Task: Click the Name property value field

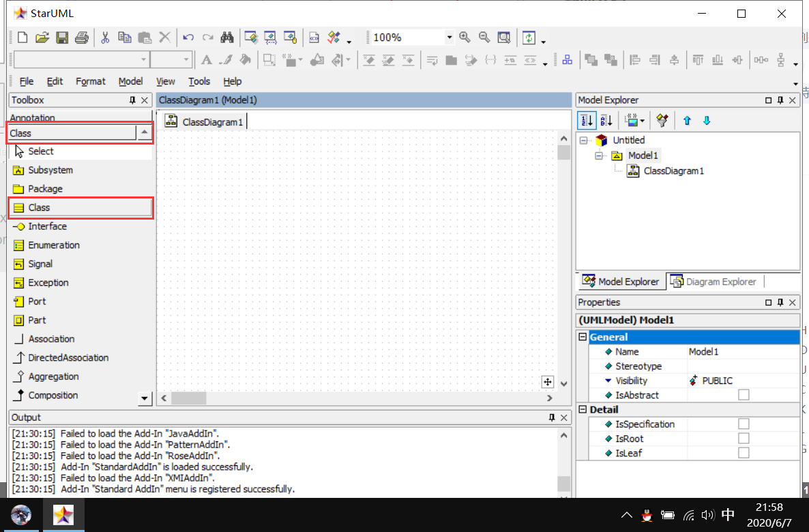Action: point(743,351)
